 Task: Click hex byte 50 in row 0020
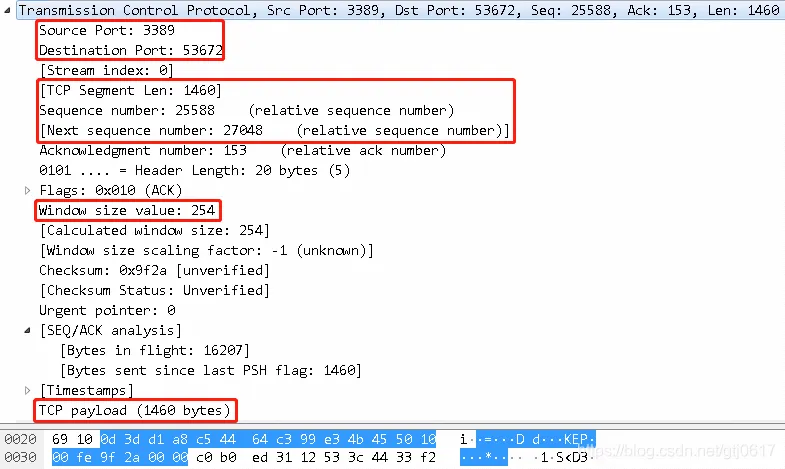point(404,439)
